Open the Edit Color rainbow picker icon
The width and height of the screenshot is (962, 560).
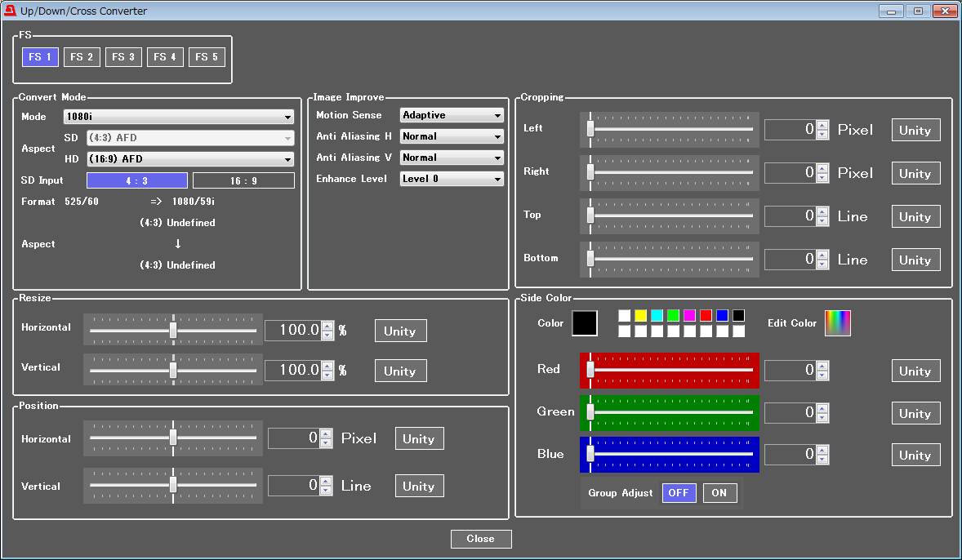[837, 323]
